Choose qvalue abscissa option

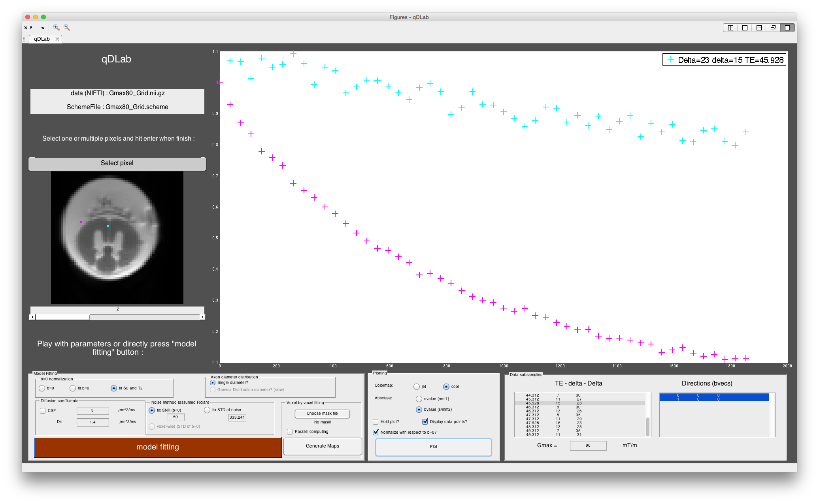click(x=419, y=399)
